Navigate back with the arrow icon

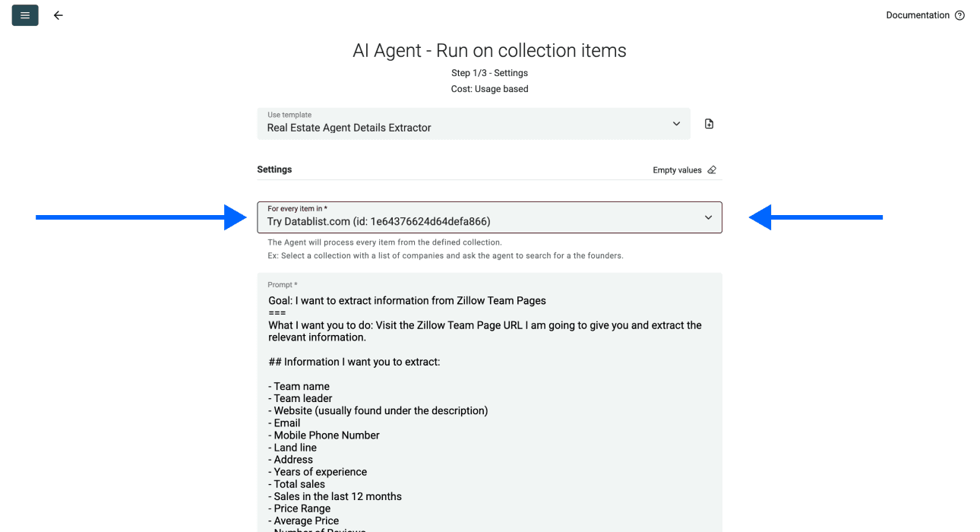(x=58, y=14)
